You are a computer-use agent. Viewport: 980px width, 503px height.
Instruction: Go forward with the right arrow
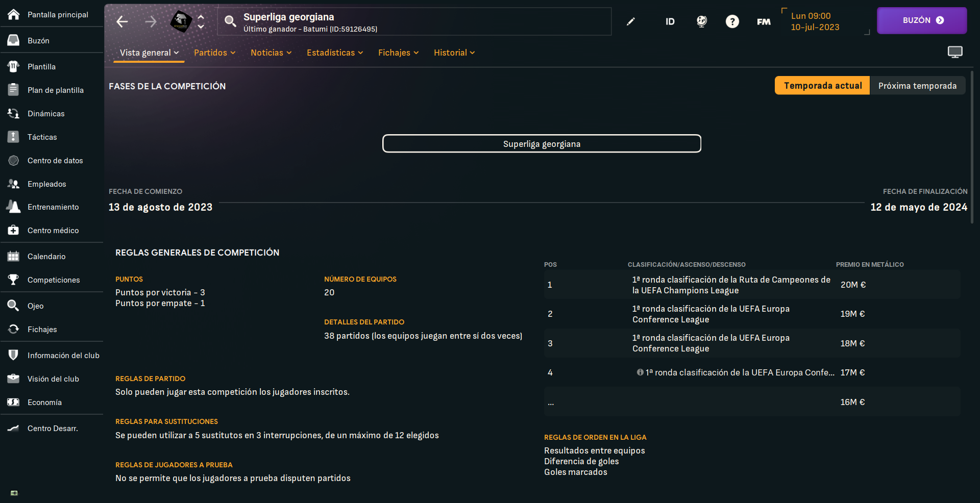151,21
